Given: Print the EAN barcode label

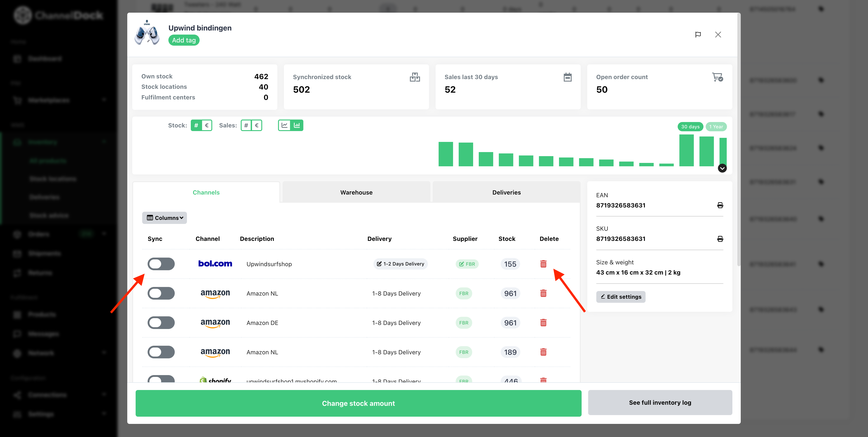Looking at the screenshot, I should 720,205.
